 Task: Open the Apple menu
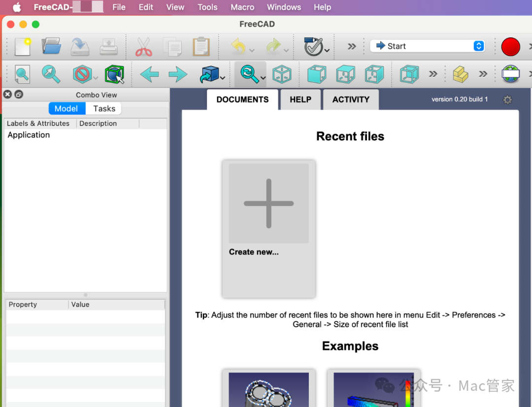(x=17, y=7)
